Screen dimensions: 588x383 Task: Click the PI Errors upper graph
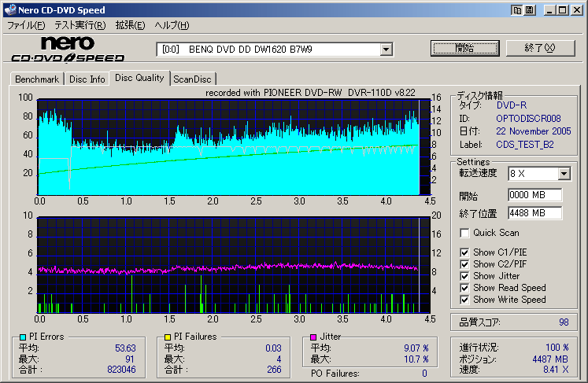click(x=234, y=147)
